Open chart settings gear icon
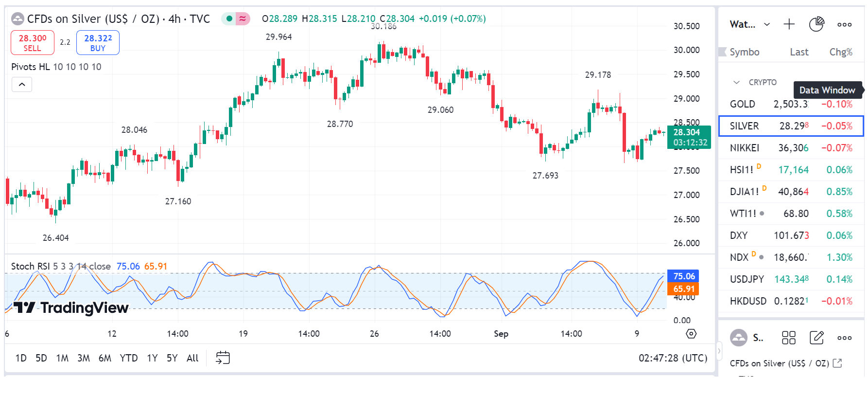 691,334
